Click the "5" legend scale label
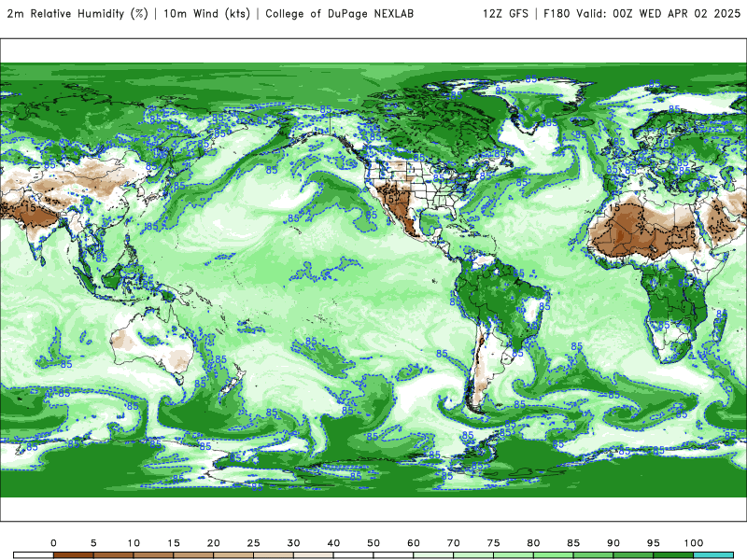 (93, 543)
